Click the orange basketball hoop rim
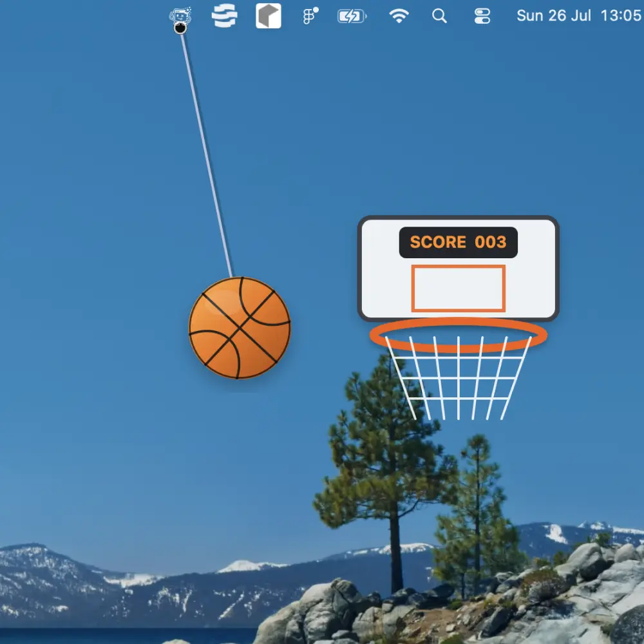 (459, 335)
